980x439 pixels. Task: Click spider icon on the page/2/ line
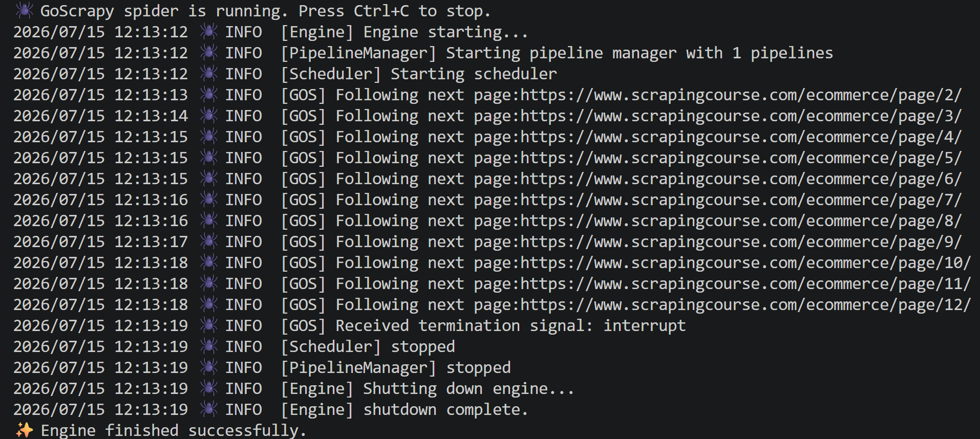click(x=208, y=95)
